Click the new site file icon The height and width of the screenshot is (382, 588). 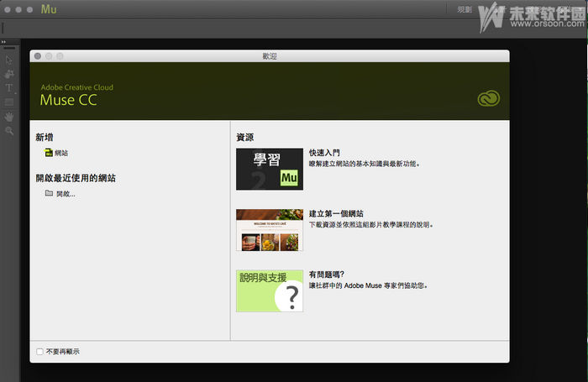click(49, 153)
